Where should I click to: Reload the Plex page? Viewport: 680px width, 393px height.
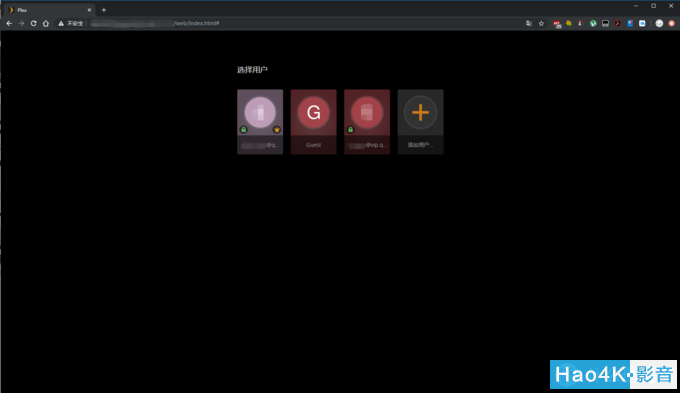pyautogui.click(x=33, y=23)
